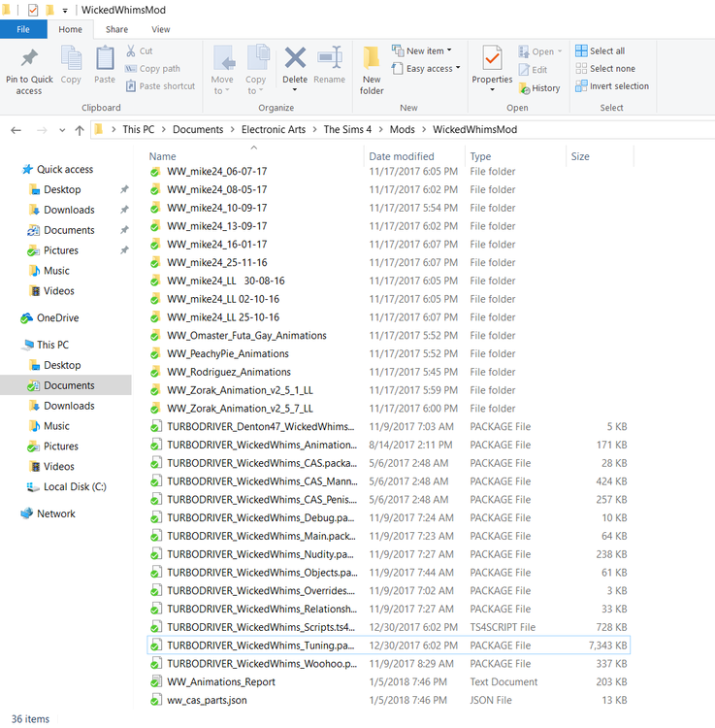Open Recent locations dropdown arrow
715x728 pixels.
(x=62, y=130)
